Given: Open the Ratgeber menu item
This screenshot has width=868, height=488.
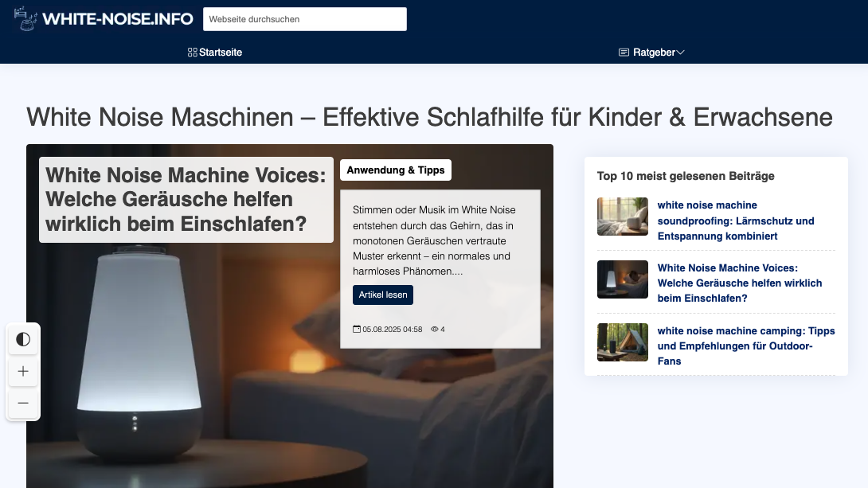Looking at the screenshot, I should (x=654, y=53).
